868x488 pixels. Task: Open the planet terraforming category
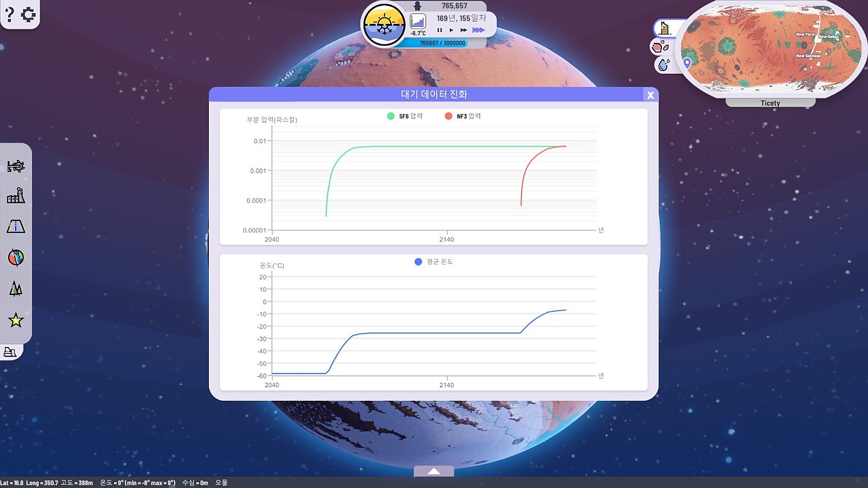(x=16, y=258)
